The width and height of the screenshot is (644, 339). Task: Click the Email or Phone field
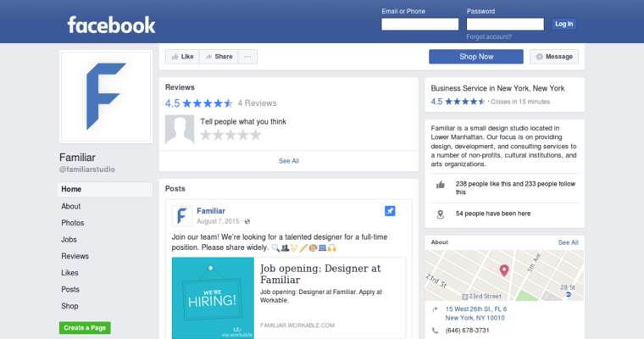tap(419, 25)
